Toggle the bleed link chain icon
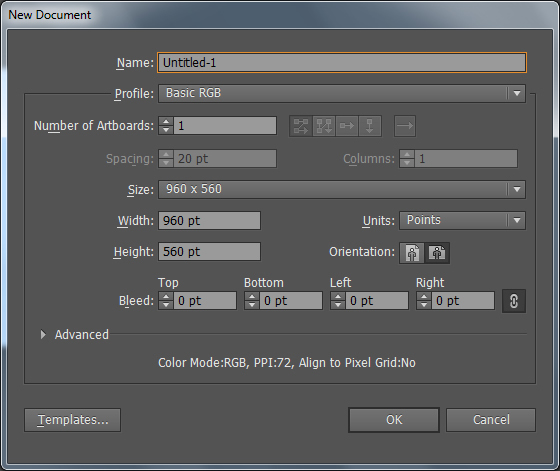Screen dimensions: 560x471 point(514,301)
